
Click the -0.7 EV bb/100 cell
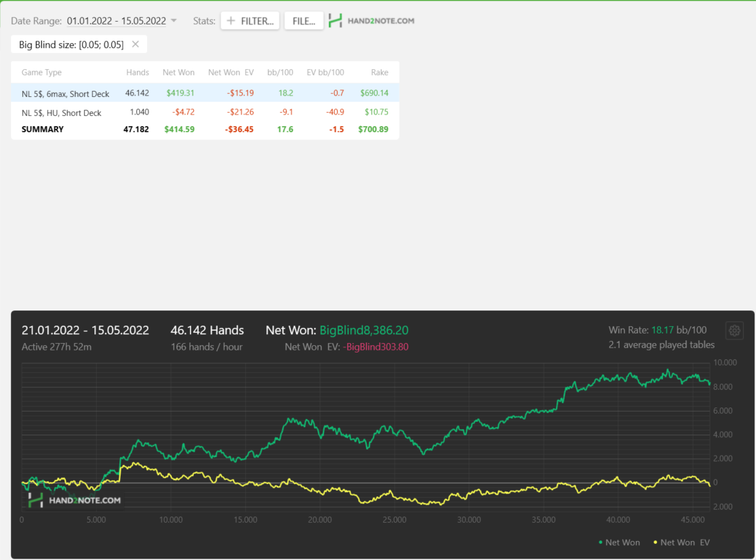tap(337, 93)
